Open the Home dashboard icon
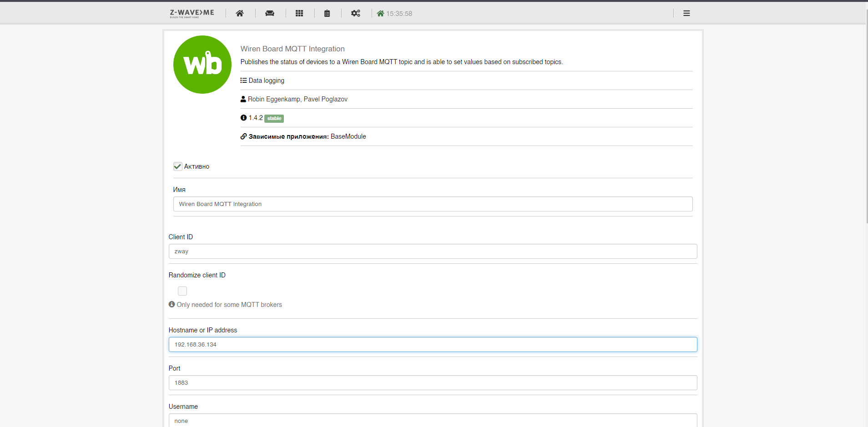The width and height of the screenshot is (868, 427). tap(240, 13)
